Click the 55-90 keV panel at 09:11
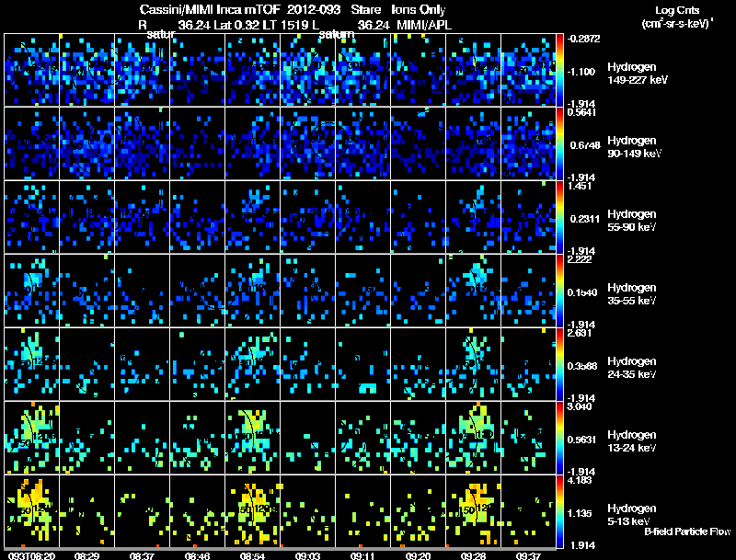This screenshot has height=560, width=736. pos(362,217)
